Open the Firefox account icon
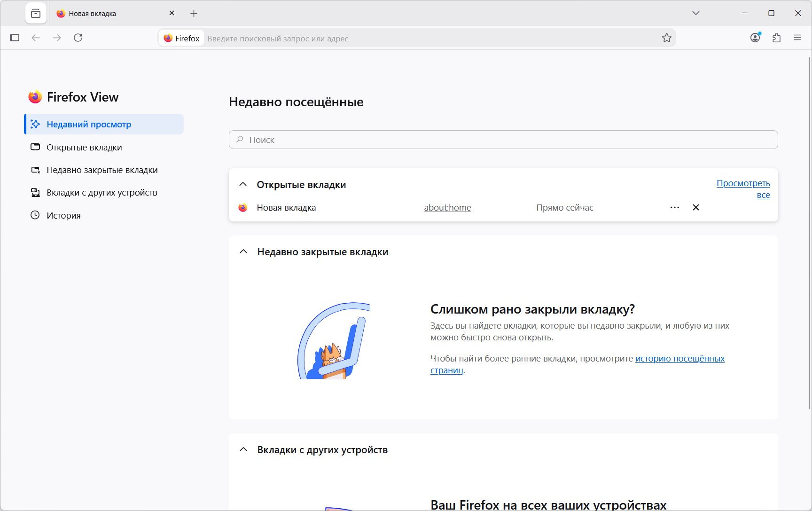 755,38
